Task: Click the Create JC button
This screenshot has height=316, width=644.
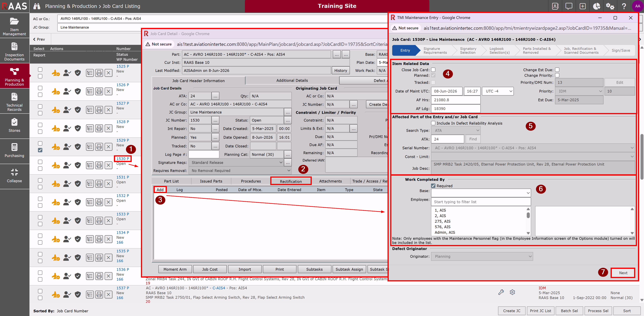Action: pos(511,311)
